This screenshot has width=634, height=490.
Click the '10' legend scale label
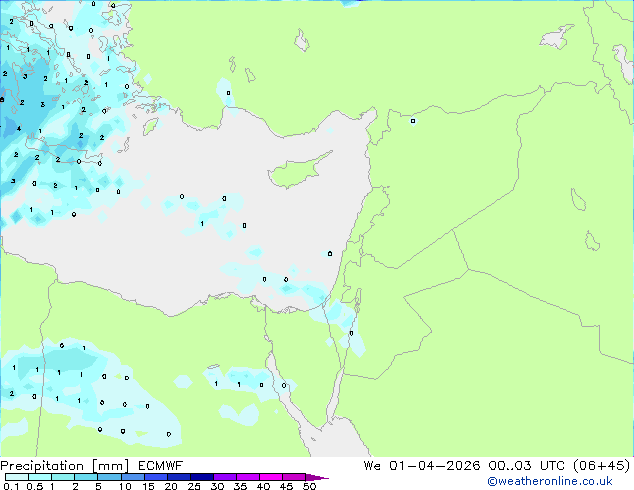(x=125, y=486)
